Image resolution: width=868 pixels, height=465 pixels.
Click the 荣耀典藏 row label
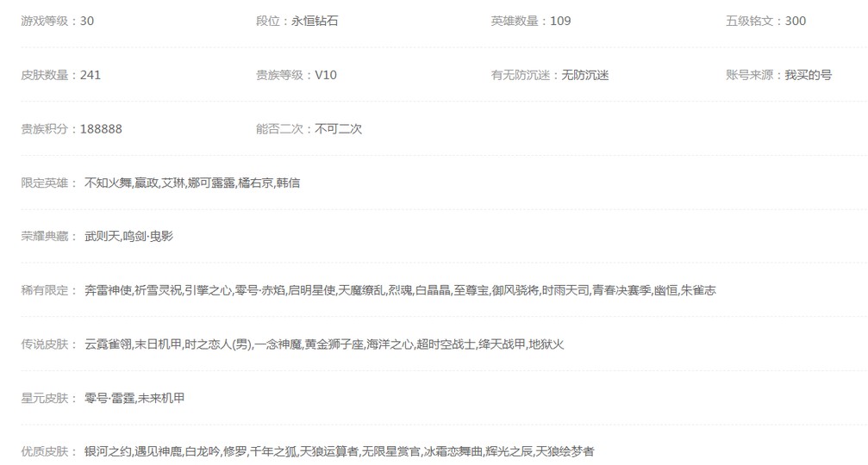[49, 236]
